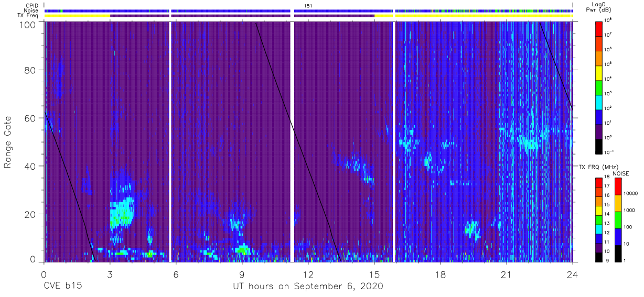Click UT hour tick label '24'
The height and width of the screenshot is (297, 644).
572,274
